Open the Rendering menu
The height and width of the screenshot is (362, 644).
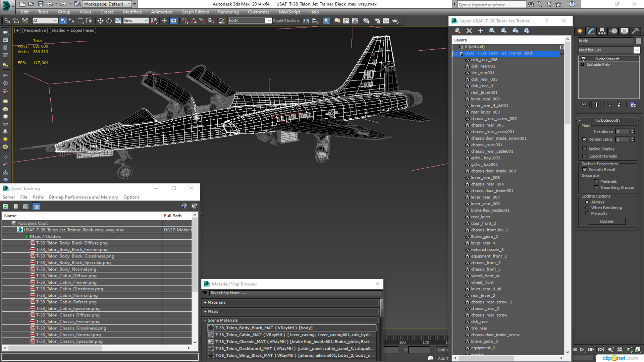pyautogui.click(x=228, y=12)
